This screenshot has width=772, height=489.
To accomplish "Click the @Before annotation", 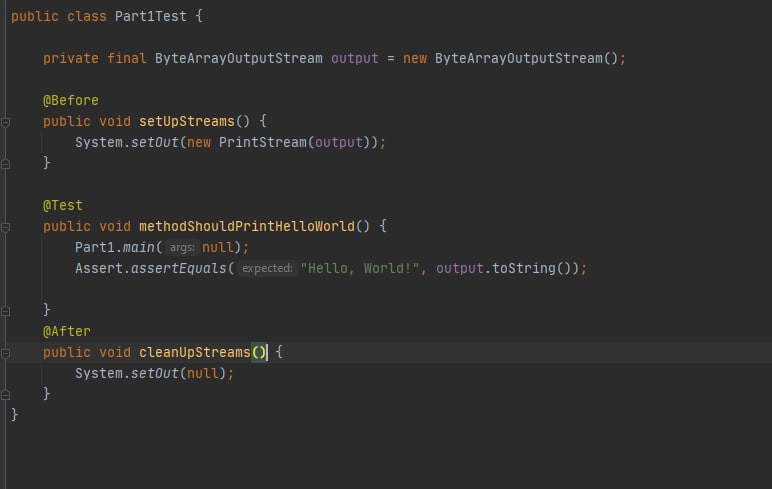I will 70,100.
